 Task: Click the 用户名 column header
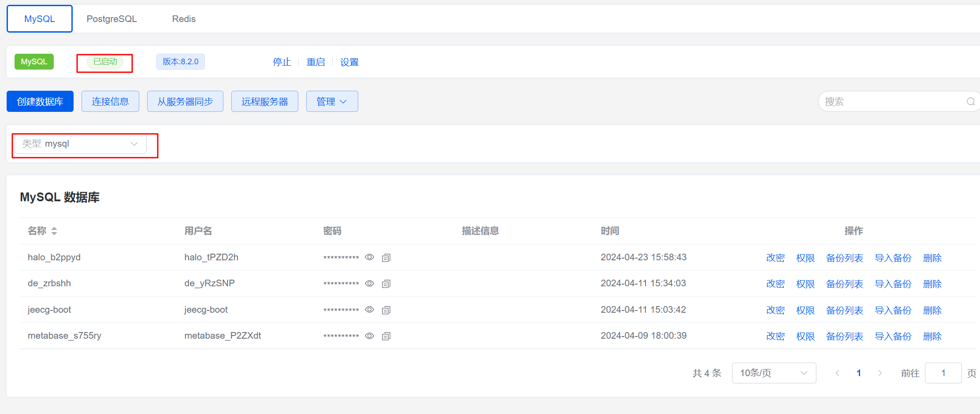[198, 231]
